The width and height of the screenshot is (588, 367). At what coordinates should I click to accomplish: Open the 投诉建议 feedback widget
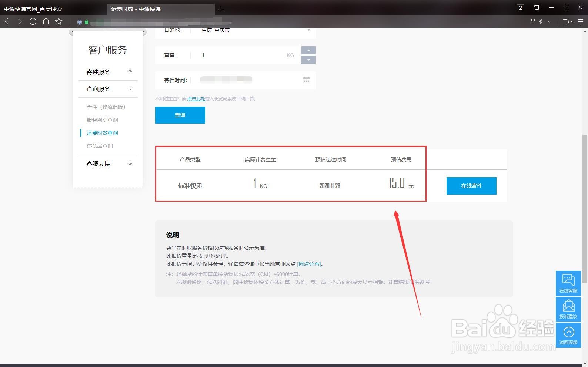(x=568, y=309)
